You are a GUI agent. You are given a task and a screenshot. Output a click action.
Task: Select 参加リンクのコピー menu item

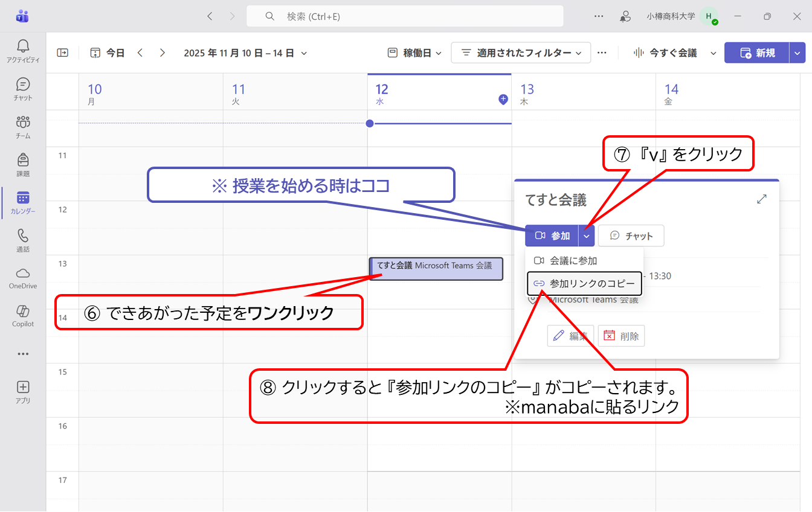(x=584, y=283)
